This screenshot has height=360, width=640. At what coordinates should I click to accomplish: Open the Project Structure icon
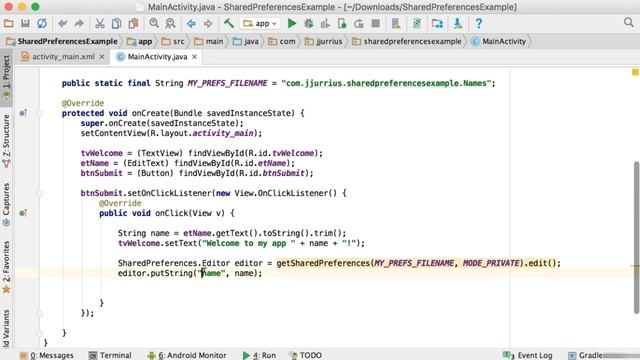click(x=437, y=23)
